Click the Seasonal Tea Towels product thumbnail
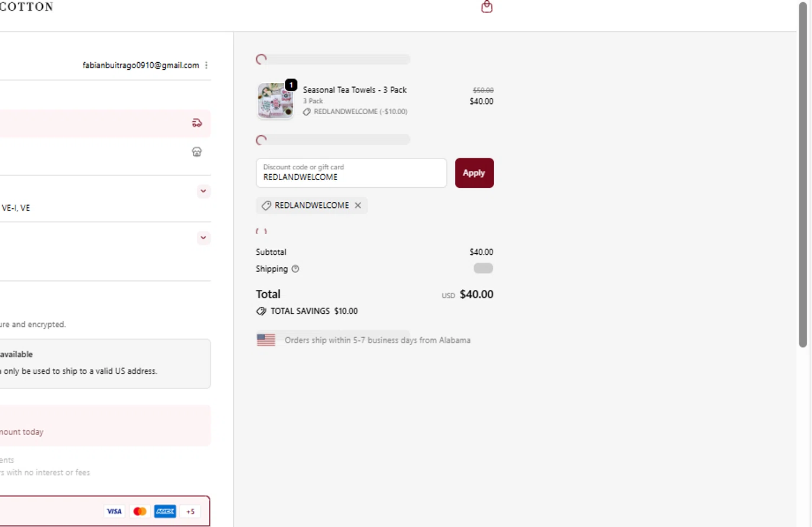This screenshot has height=527, width=812. point(275,101)
